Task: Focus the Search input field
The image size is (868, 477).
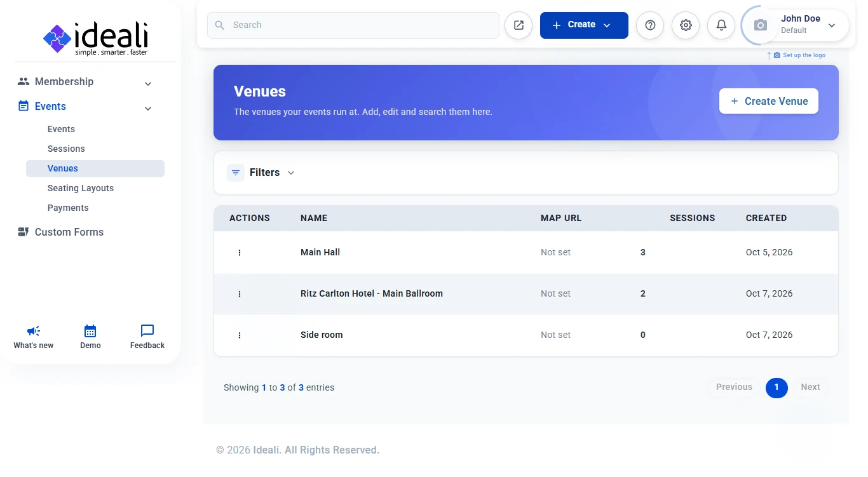Action: 353,25
